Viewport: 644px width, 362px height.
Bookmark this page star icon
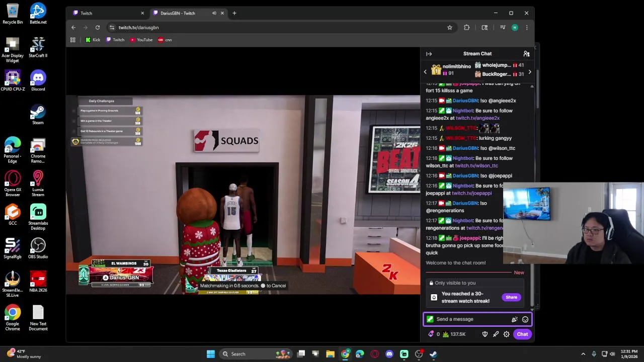(x=450, y=28)
